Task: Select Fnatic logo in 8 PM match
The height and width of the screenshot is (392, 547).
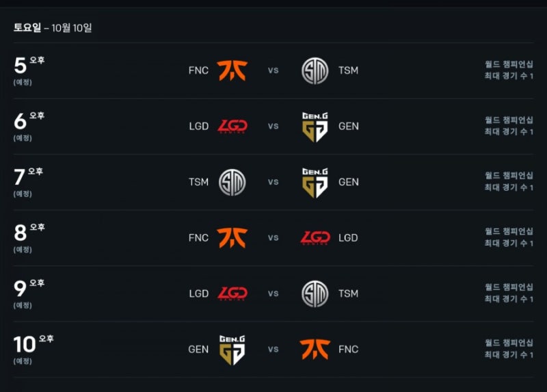Action: (x=232, y=238)
